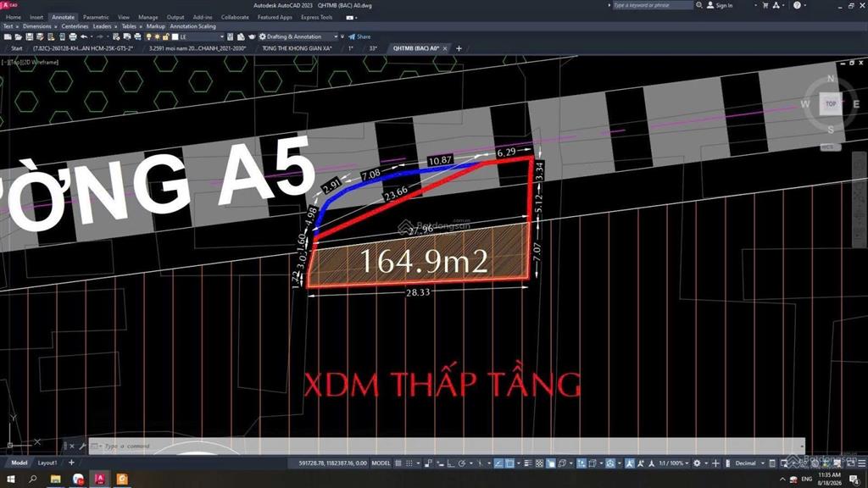Viewport: 868px width, 488px height.
Task: Click the Annotation Scaling panel label
Action: pyautogui.click(x=192, y=26)
